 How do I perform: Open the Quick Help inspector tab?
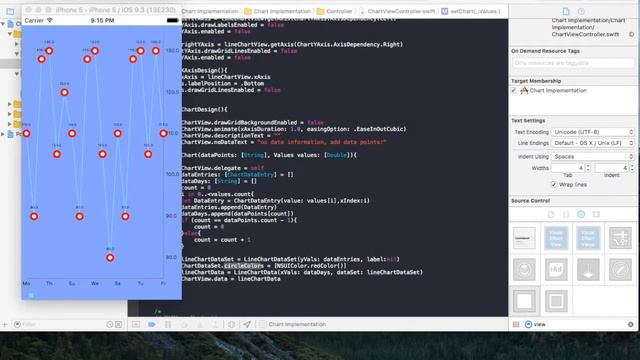581,11
